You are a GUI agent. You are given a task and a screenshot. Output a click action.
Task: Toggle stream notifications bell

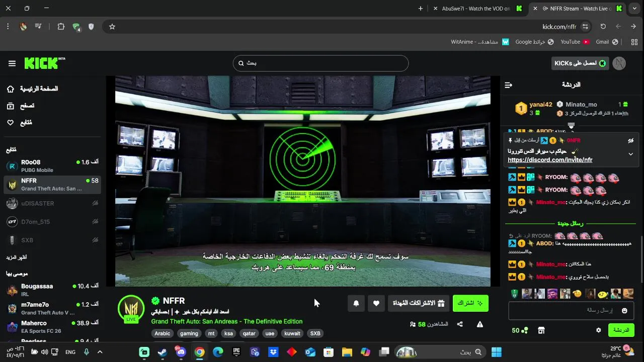tap(356, 303)
